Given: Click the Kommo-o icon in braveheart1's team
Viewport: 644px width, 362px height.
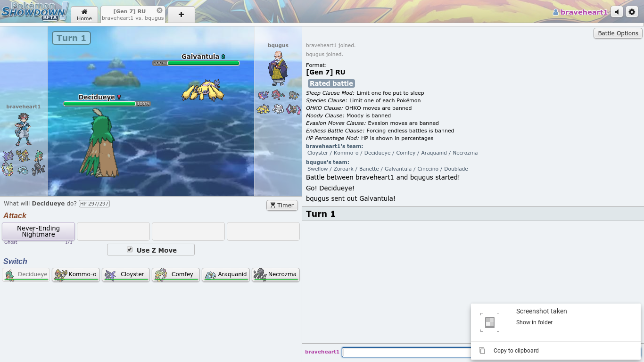Looking at the screenshot, I should point(23,156).
